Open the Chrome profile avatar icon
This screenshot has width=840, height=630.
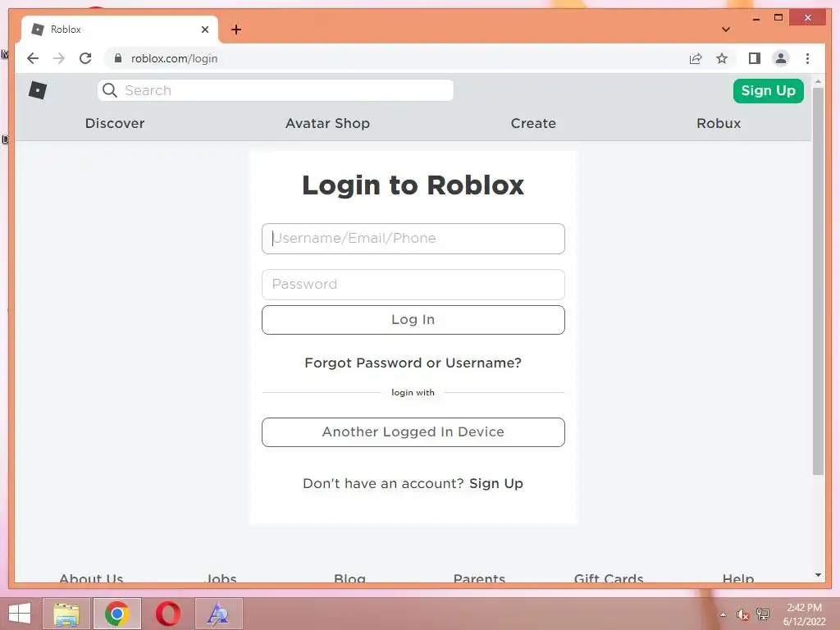781,58
